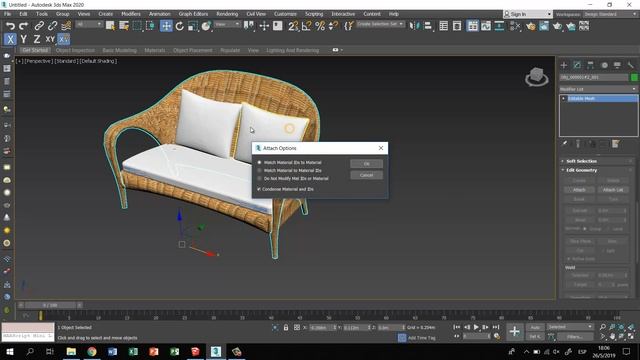This screenshot has width=640, height=360.
Task: Click the Percent Snap toggle icon
Action: (x=320, y=26)
